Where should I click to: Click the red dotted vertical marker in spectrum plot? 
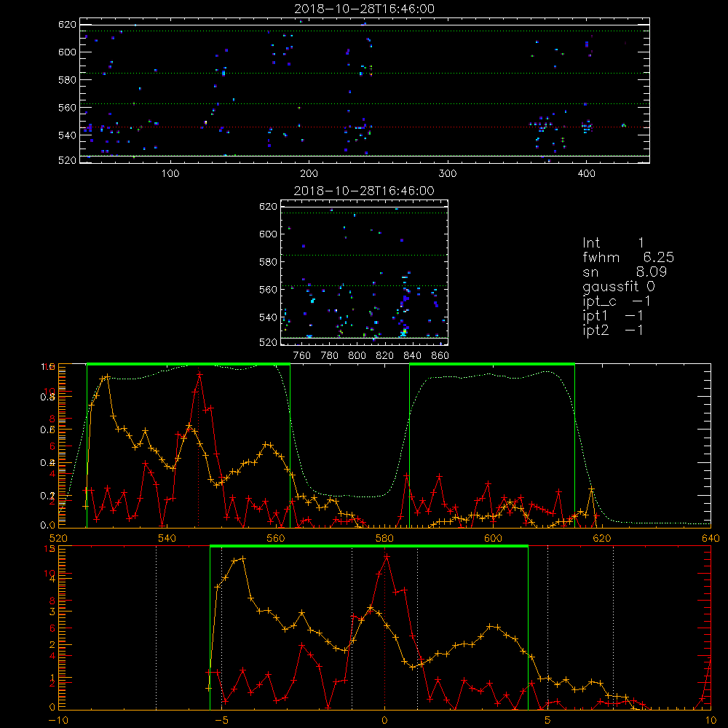pyautogui.click(x=199, y=447)
